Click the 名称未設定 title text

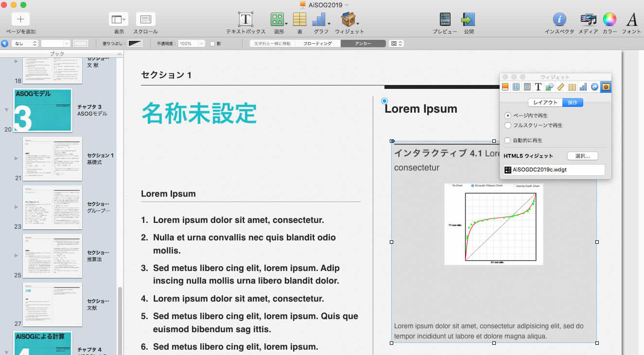(199, 113)
